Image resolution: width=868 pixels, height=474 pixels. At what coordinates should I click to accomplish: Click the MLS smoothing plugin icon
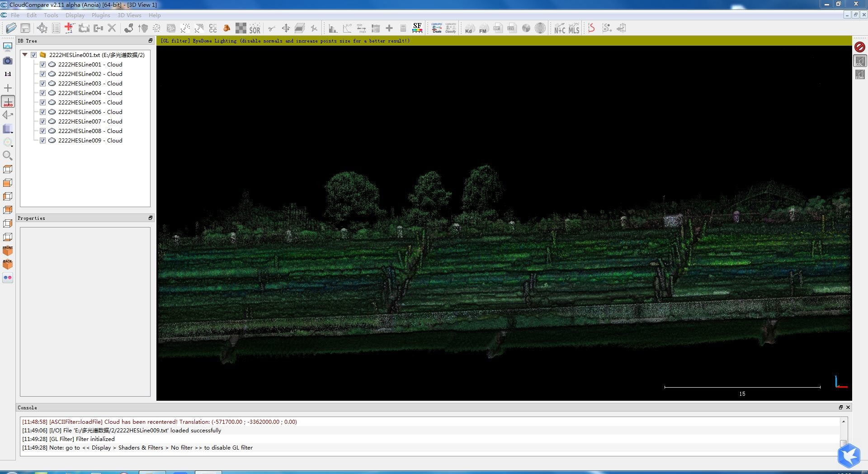point(574,28)
